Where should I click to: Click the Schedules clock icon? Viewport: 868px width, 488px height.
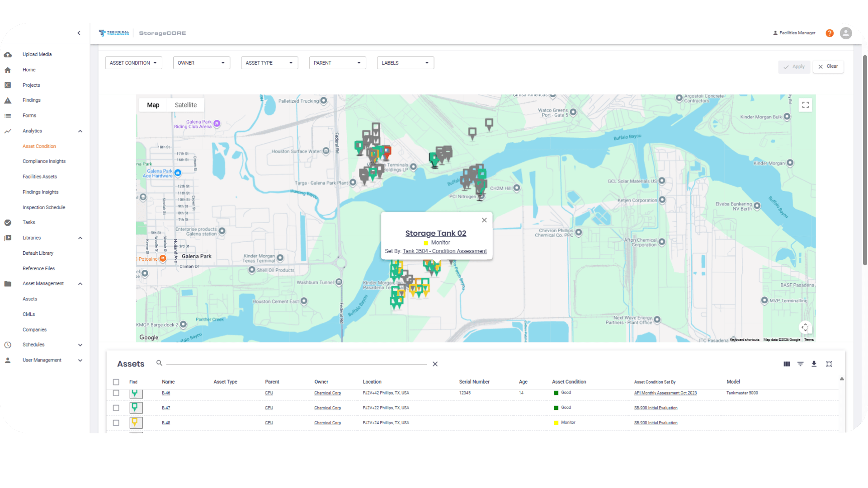tap(8, 345)
